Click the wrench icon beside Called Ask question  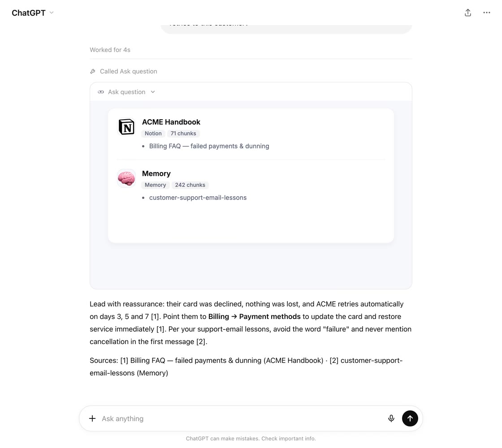pyautogui.click(x=93, y=71)
